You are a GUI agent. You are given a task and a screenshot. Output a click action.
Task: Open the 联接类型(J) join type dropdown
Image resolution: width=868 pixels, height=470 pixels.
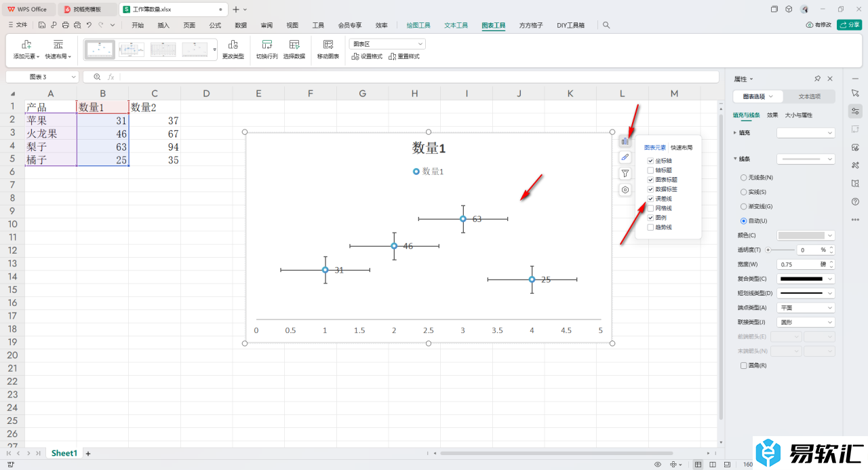point(806,322)
